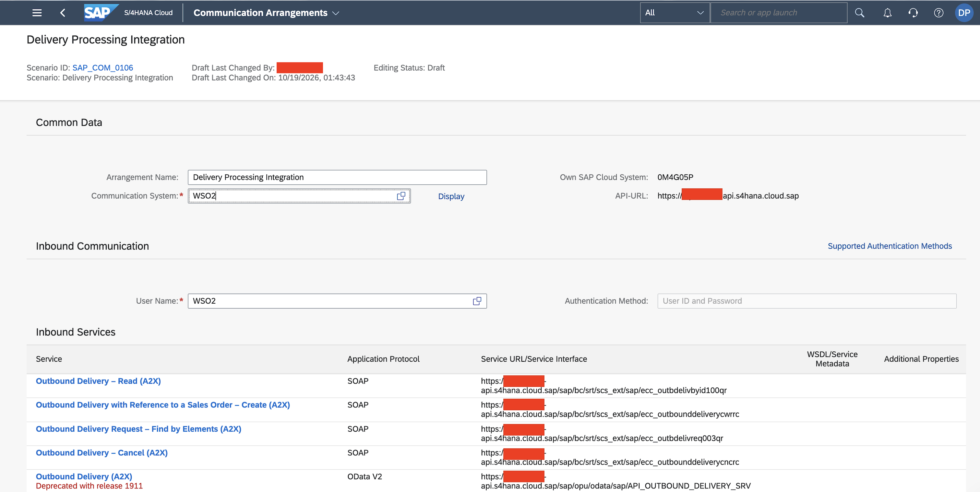
Task: Open the SAP_COM_0106 scenario link
Action: [103, 68]
